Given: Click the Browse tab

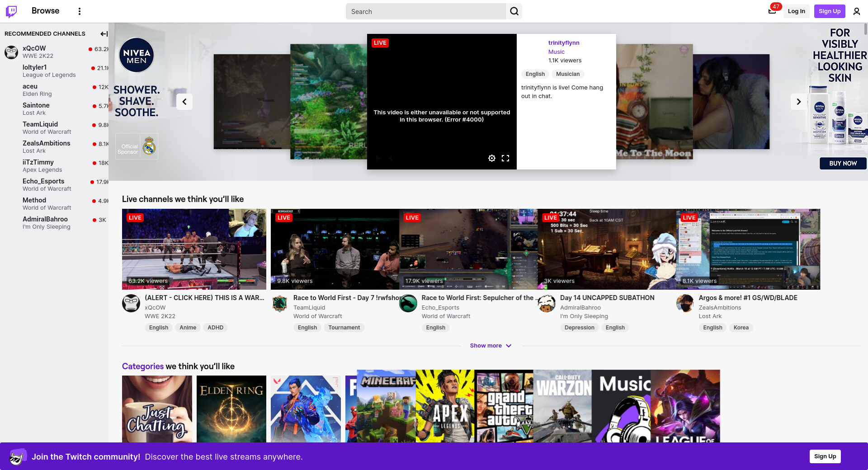Looking at the screenshot, I should click(45, 11).
